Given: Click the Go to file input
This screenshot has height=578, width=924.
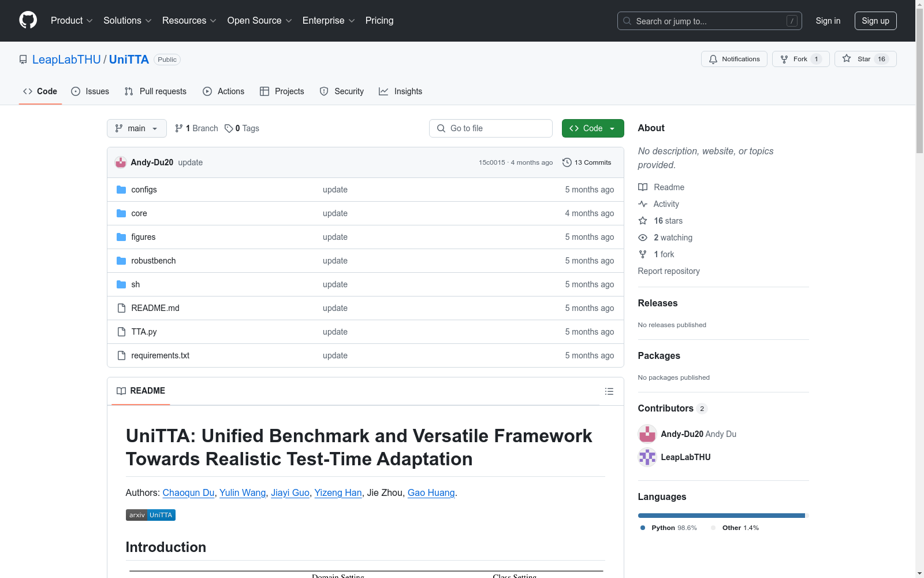Looking at the screenshot, I should 491,128.
